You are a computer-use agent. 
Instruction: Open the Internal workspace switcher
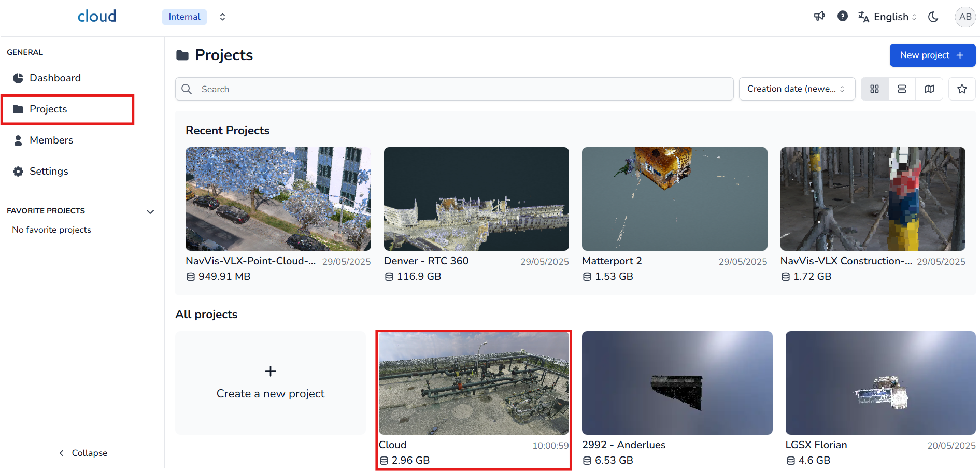pyautogui.click(x=194, y=17)
